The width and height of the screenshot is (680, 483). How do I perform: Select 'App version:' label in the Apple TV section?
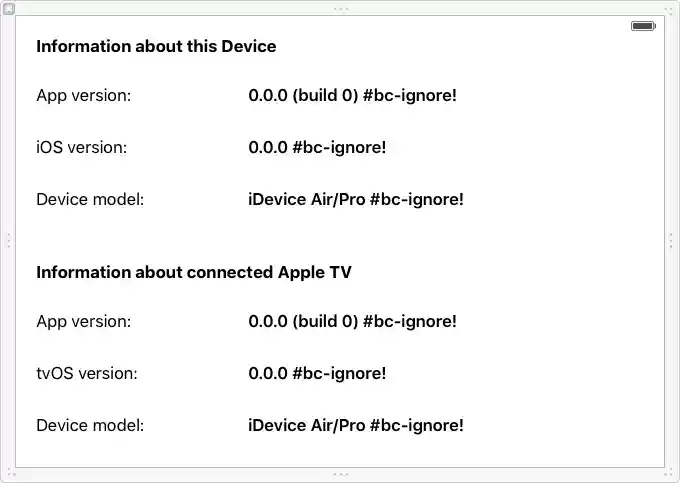[x=84, y=322]
